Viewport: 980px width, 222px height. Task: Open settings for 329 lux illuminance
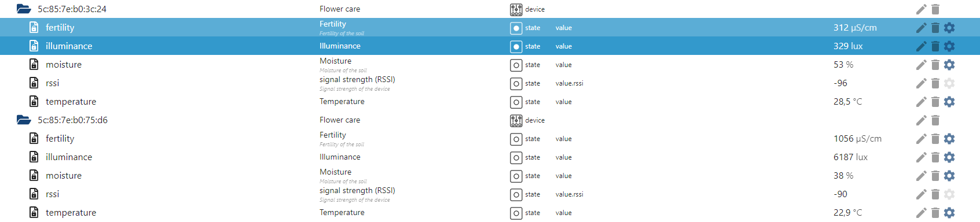click(949, 46)
